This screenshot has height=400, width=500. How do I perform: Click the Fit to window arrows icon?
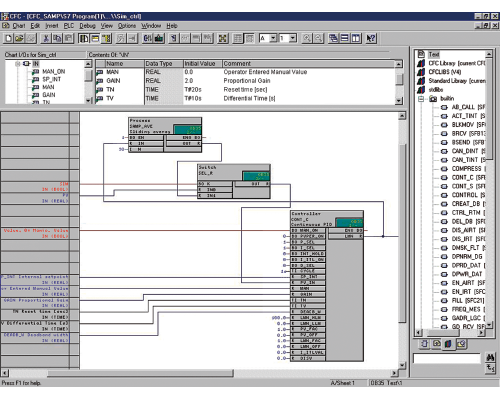pyautogui.click(x=223, y=38)
